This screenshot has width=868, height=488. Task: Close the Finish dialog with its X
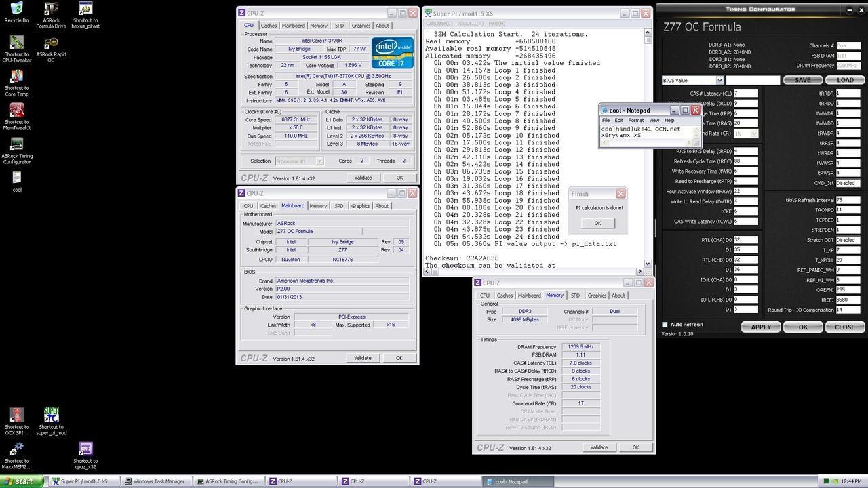620,194
